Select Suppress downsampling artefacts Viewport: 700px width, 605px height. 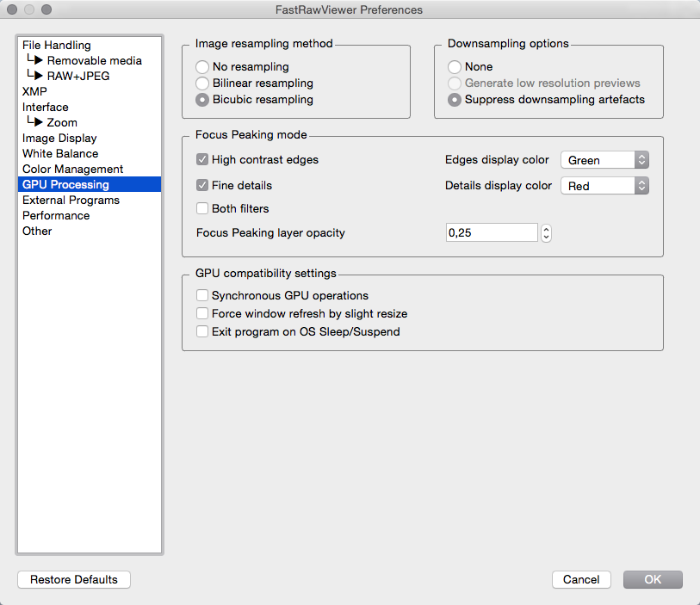[455, 100]
